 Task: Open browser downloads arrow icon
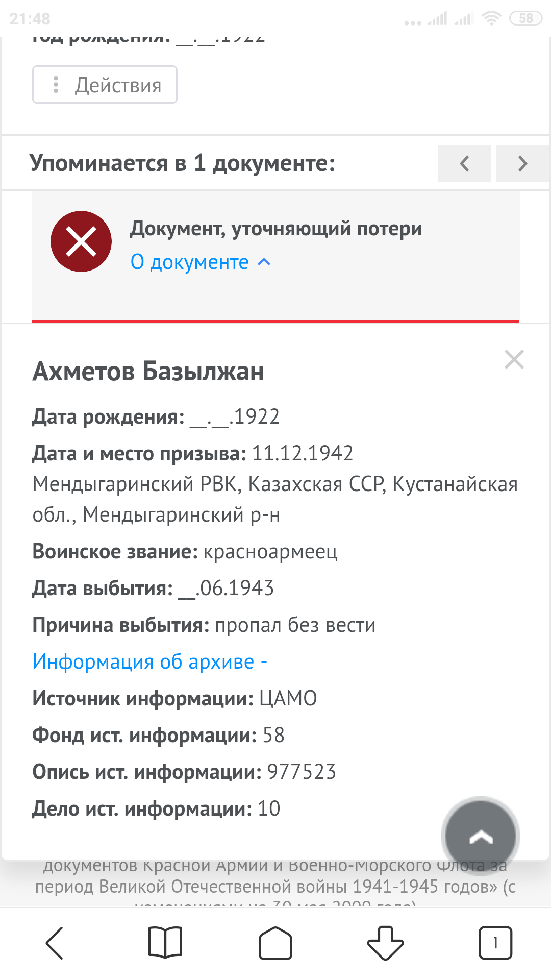pyautogui.click(x=386, y=943)
